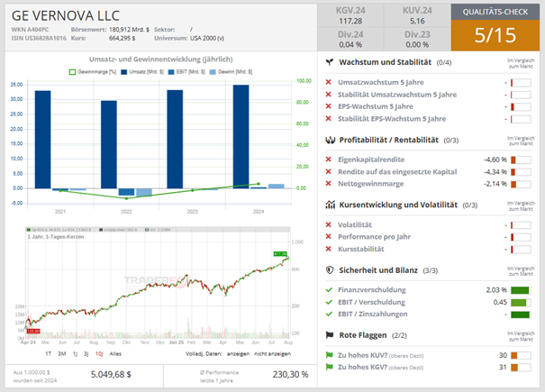Toggle the Umsatz [Mrd. $] legend entry
This screenshot has width=545, height=392.
tap(142, 72)
